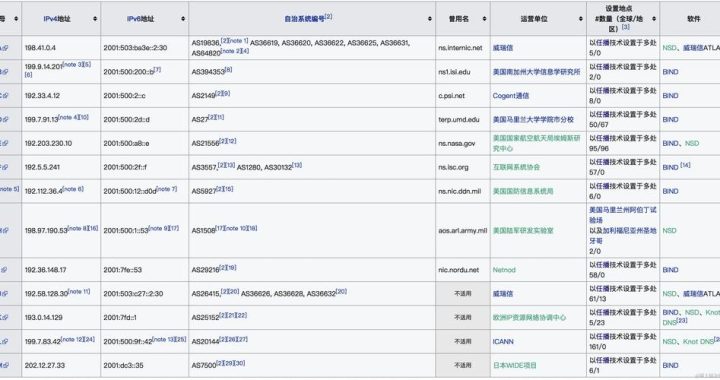Click the 软件 column header
The height and width of the screenshot is (380, 720).
pyautogui.click(x=693, y=19)
